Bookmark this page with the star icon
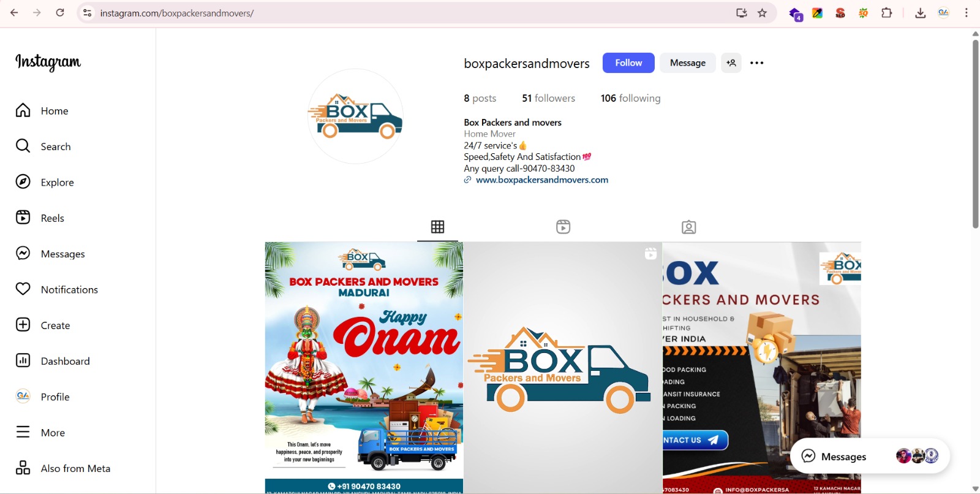The height and width of the screenshot is (494, 980). pos(762,13)
